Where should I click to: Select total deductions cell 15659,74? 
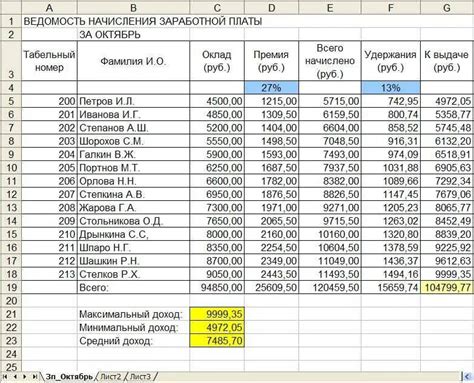391,287
